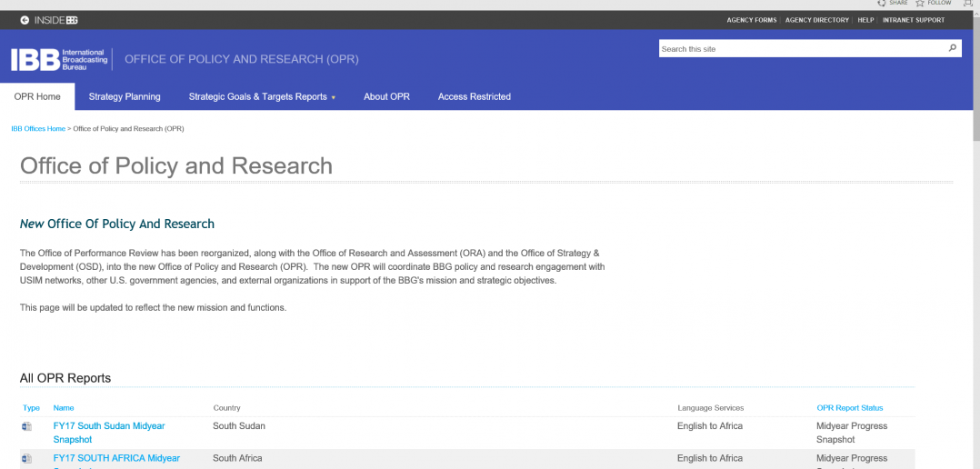Open the South Sudan report's document icon
The width and height of the screenshot is (980, 469).
pos(27,426)
